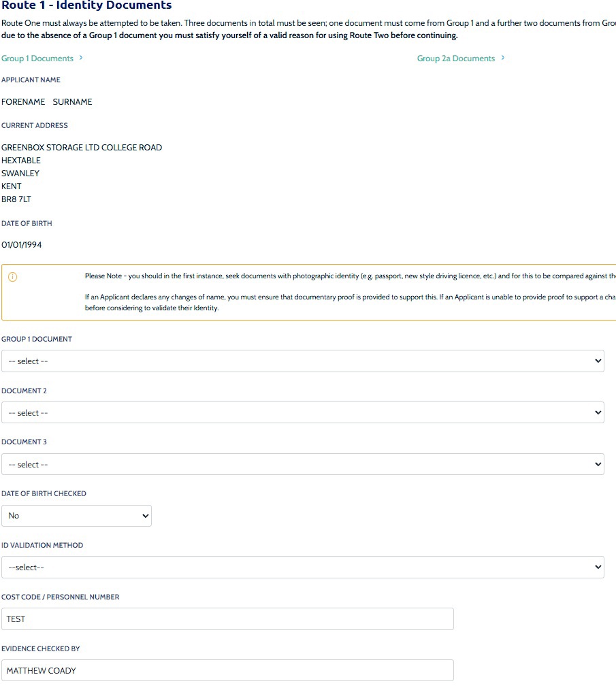
Task: Change the Date of Birth Checked dropdown
Action: coord(76,516)
